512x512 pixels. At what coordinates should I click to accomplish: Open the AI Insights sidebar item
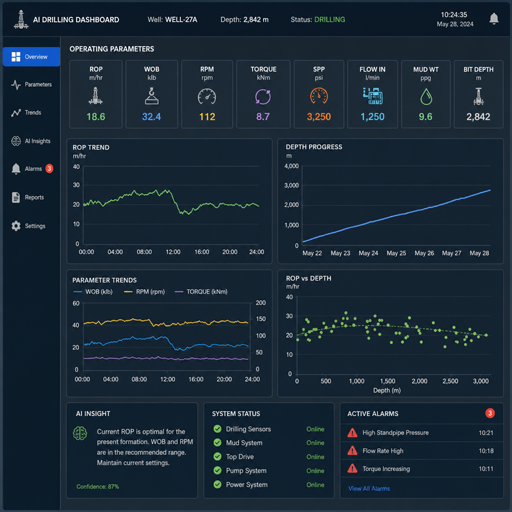click(31, 141)
